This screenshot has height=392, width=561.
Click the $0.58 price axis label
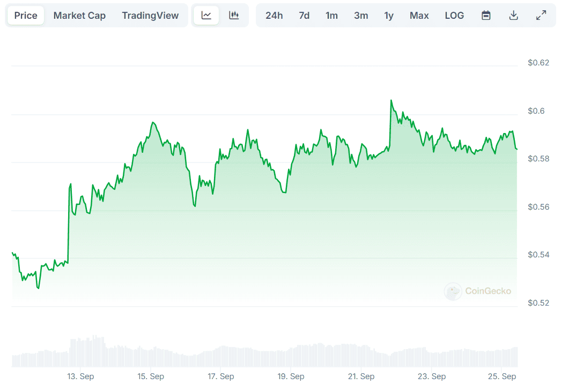(x=538, y=158)
